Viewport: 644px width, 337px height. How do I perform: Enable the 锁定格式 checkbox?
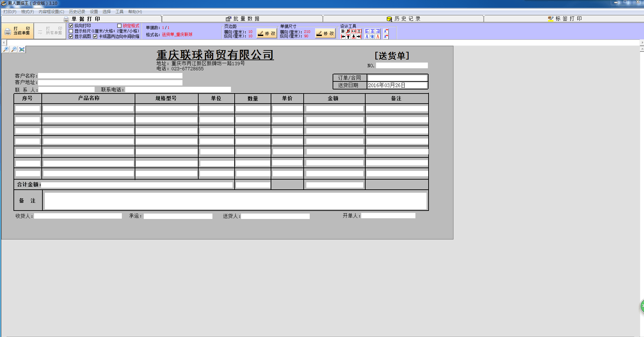[x=119, y=26]
